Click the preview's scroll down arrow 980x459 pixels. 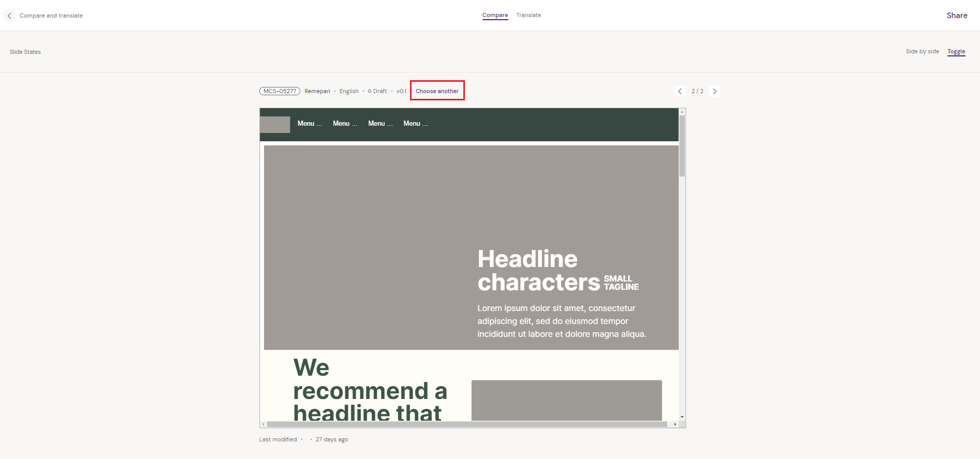click(x=682, y=417)
